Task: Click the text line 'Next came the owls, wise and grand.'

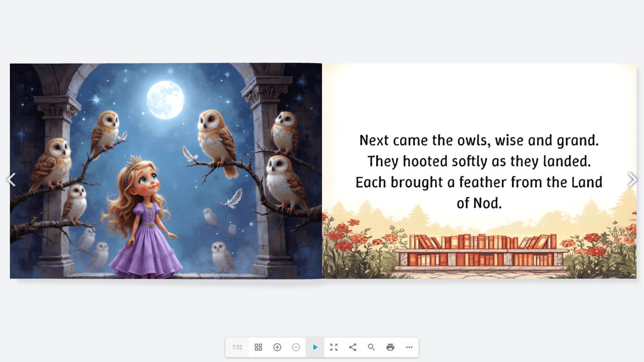Action: tap(479, 140)
